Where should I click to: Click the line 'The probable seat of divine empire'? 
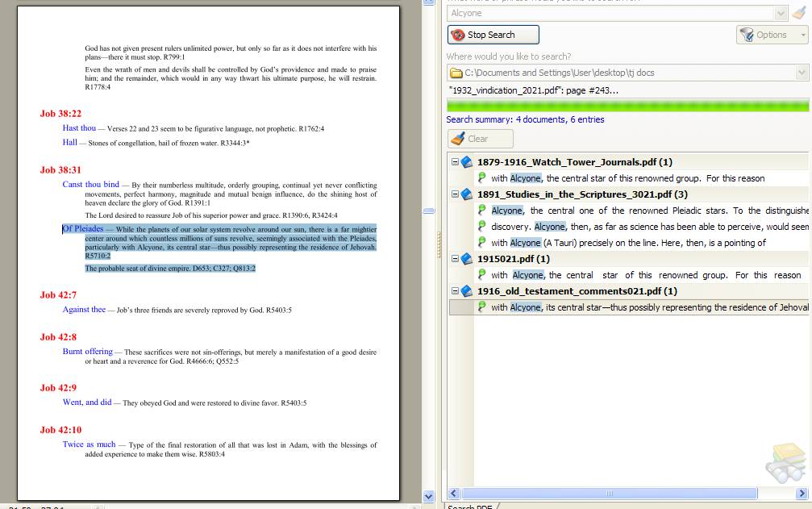(170, 269)
